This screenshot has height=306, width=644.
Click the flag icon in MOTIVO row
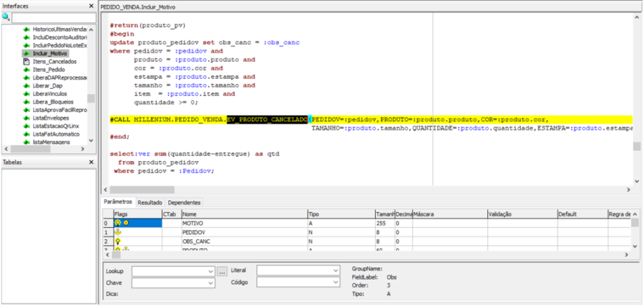tap(118, 223)
